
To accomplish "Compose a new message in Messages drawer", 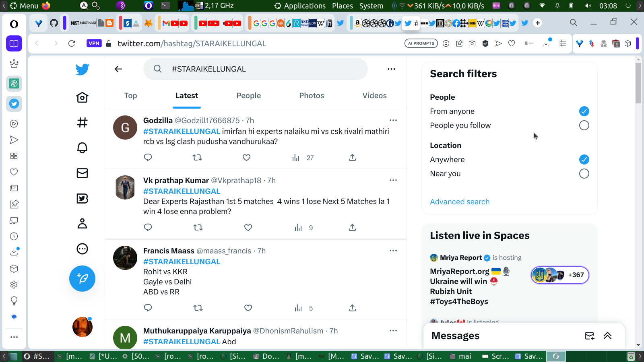I will click(x=590, y=336).
